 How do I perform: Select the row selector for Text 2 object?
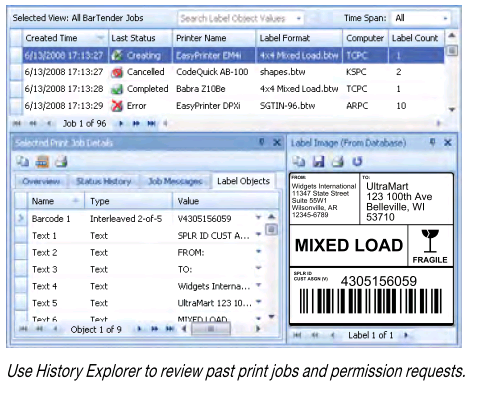[21, 252]
